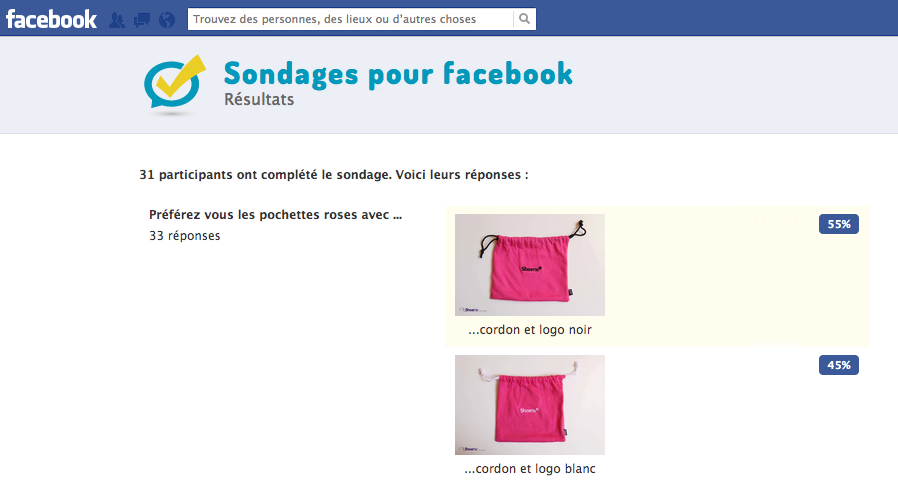898x497 pixels.
Task: Click the "33 réponses" count text
Action: click(x=184, y=236)
